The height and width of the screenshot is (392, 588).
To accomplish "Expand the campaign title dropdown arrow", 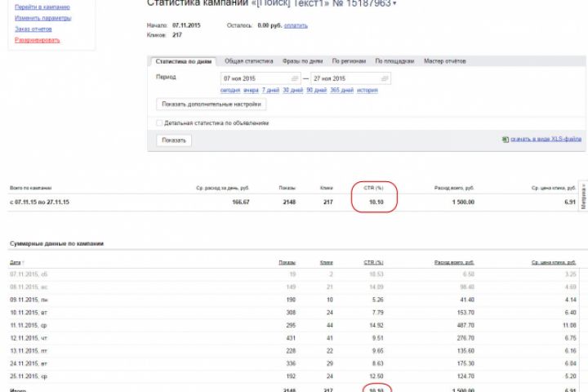I will pos(394,4).
